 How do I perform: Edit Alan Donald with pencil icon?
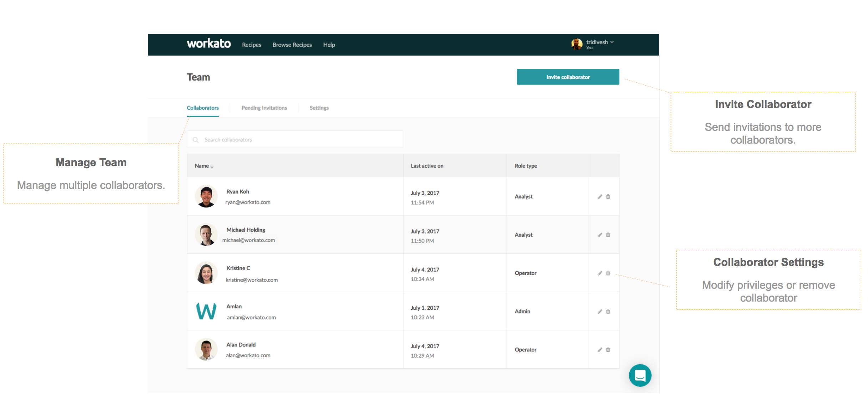click(600, 350)
